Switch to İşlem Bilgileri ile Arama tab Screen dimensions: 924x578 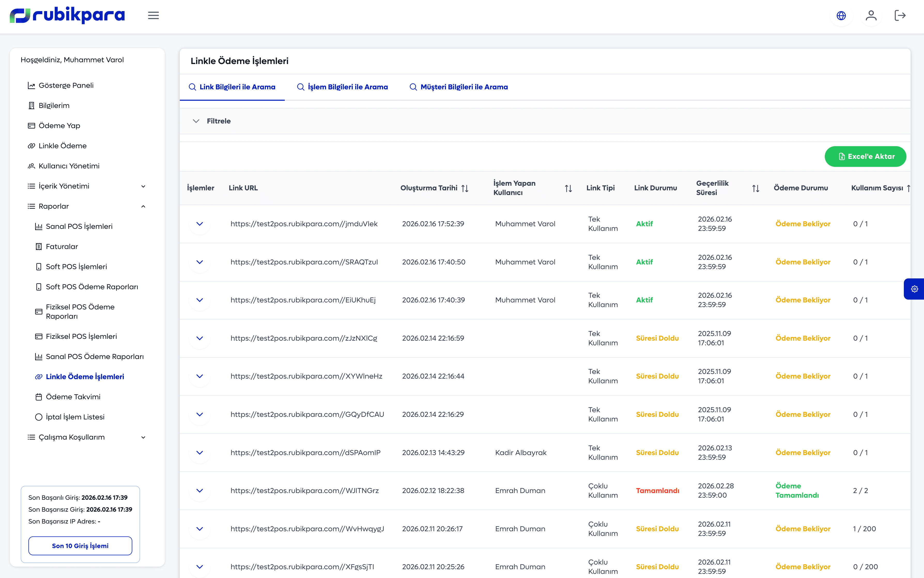pyautogui.click(x=342, y=87)
